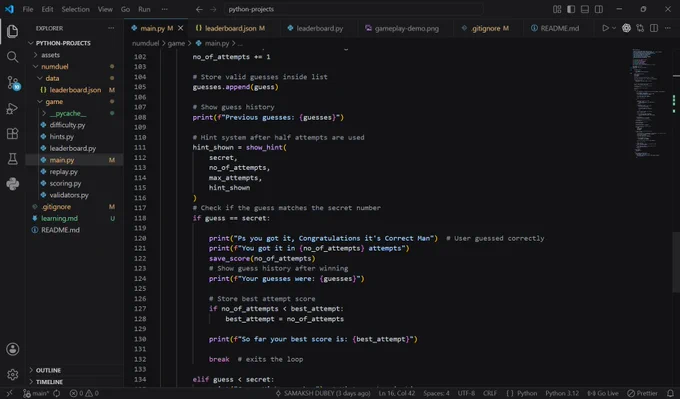Open hints.py in the explorer
This screenshot has height=399, width=680.
(x=62, y=137)
